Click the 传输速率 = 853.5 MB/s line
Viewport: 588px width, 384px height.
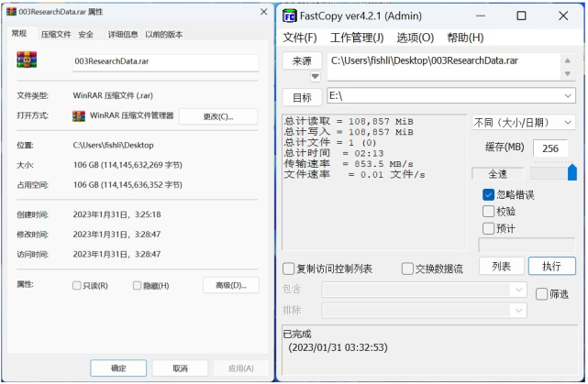349,164
